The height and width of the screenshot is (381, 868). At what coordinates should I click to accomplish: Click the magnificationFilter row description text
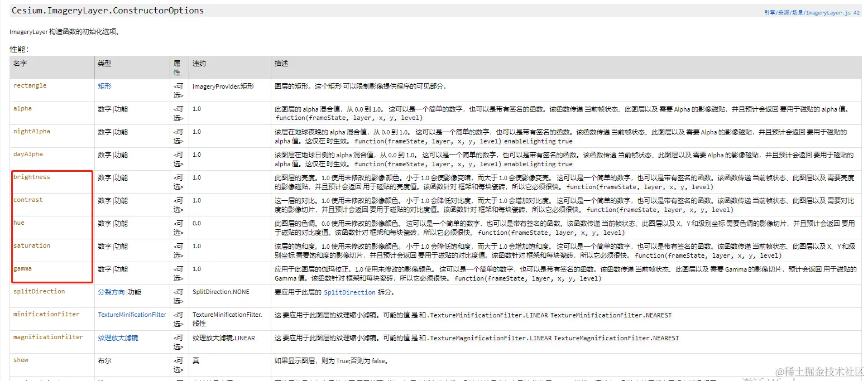coord(477,338)
